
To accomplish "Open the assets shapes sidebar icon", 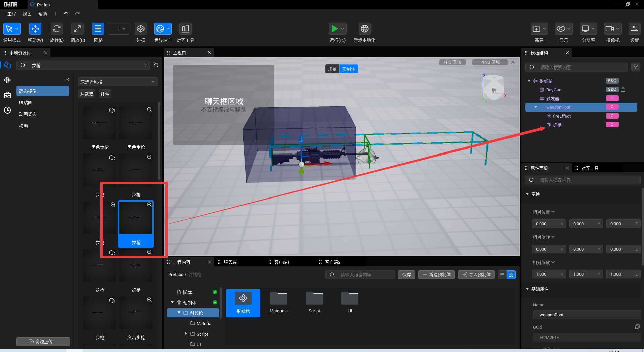I will [x=7, y=65].
